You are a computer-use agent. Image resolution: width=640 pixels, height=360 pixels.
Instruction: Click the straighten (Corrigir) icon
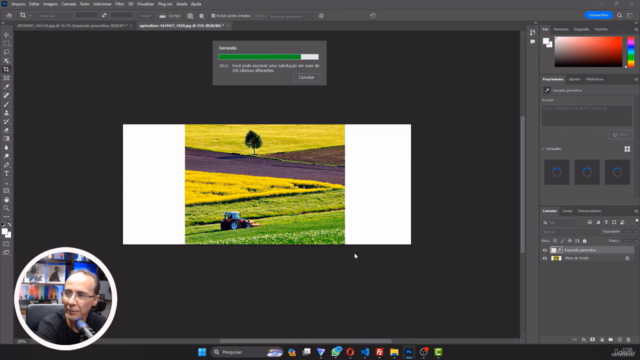click(162, 16)
